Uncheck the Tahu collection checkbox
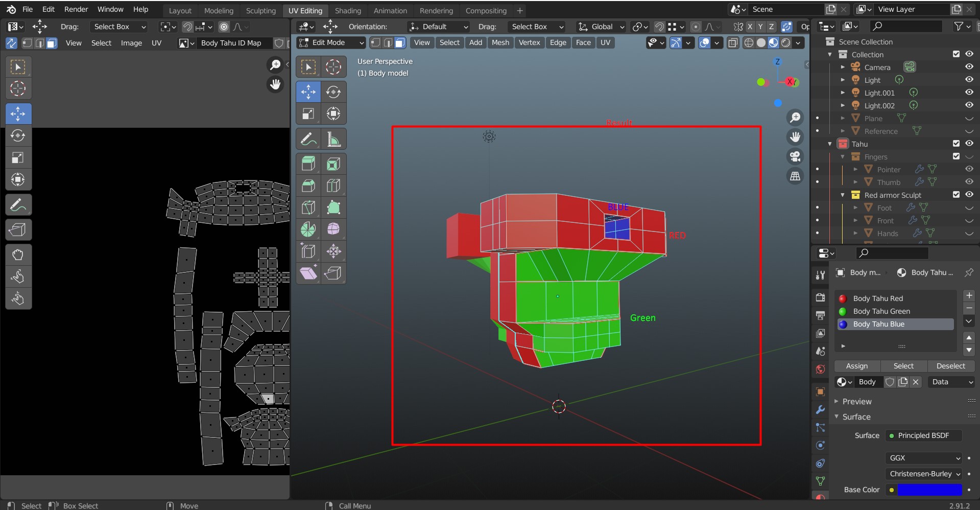980x510 pixels. pyautogui.click(x=956, y=144)
